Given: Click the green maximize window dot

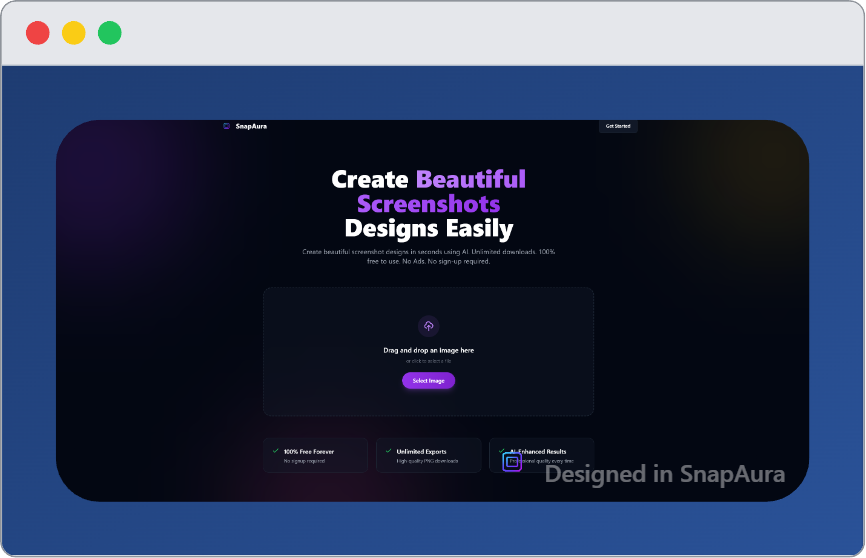Looking at the screenshot, I should click(109, 33).
